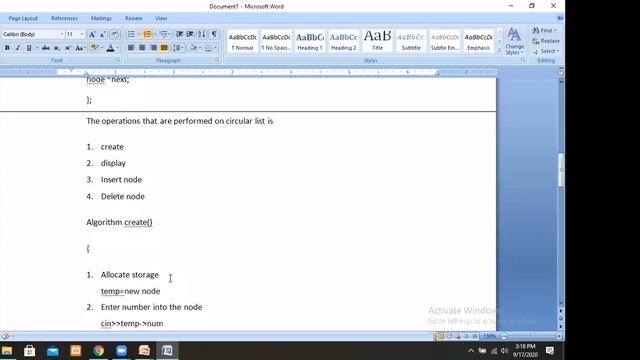Align text right
This screenshot has height=360, width=640.
pos(153,48)
